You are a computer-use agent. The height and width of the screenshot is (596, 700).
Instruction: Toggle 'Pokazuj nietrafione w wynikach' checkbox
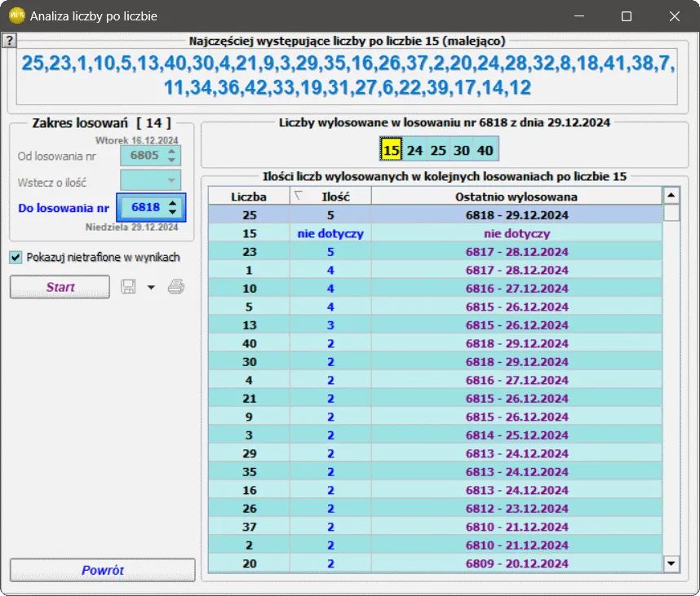tap(16, 258)
